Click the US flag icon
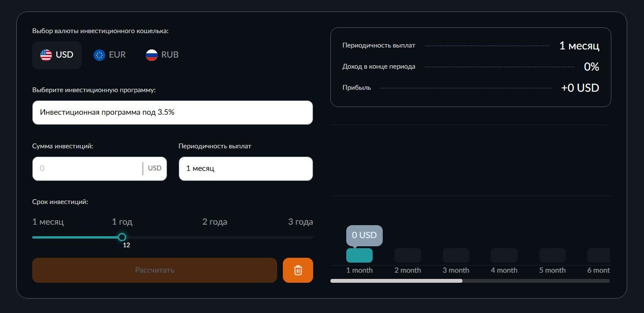644x313 pixels. 46,55
